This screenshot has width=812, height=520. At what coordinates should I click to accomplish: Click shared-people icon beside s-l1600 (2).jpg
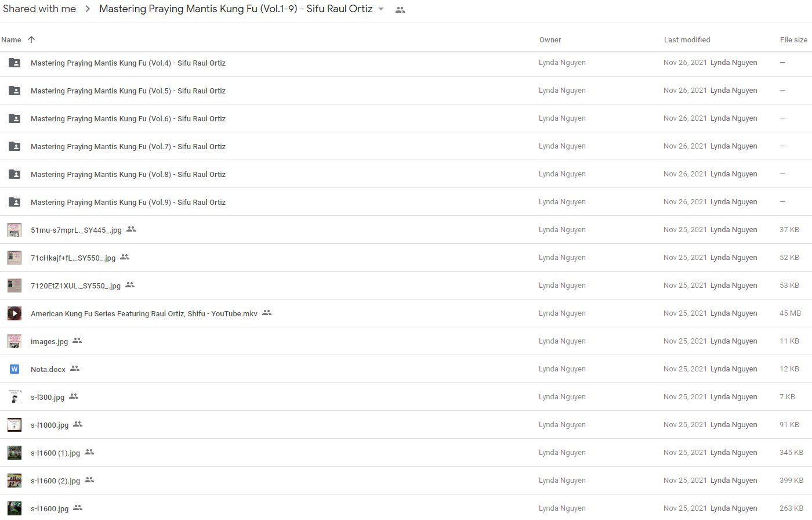[89, 480]
